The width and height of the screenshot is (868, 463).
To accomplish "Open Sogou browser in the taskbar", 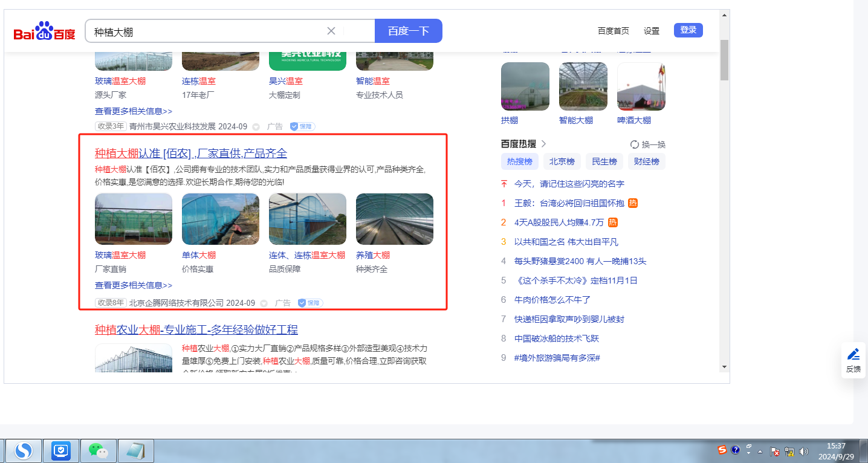I will click(x=24, y=450).
